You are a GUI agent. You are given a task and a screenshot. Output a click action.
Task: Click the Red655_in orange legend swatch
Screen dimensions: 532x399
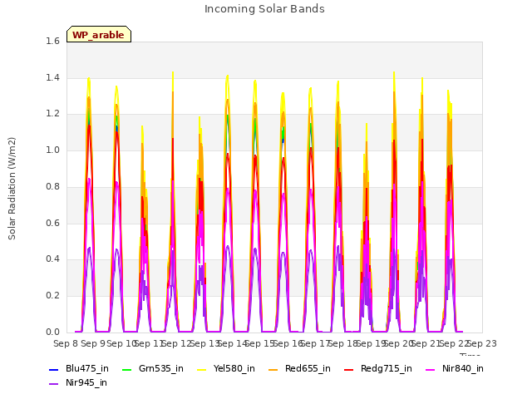click(273, 369)
